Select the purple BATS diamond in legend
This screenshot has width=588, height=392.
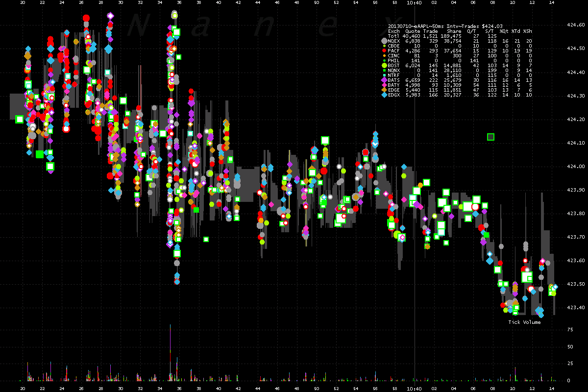[385, 80]
